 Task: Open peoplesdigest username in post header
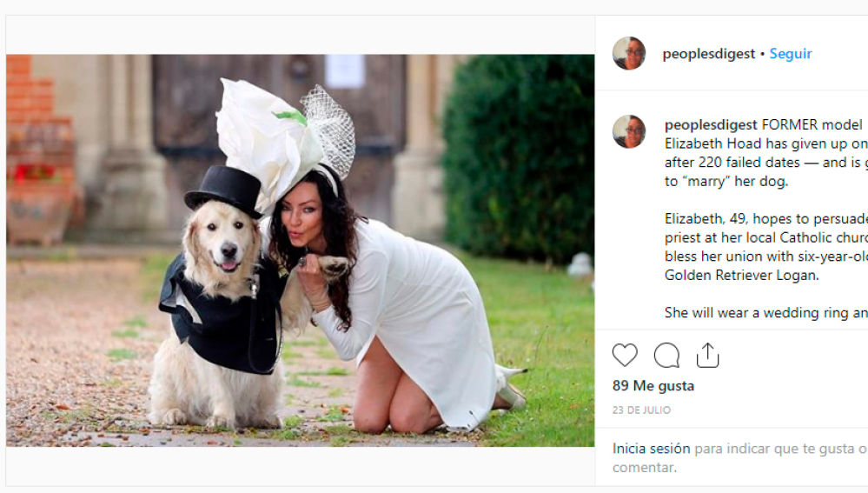tap(709, 54)
